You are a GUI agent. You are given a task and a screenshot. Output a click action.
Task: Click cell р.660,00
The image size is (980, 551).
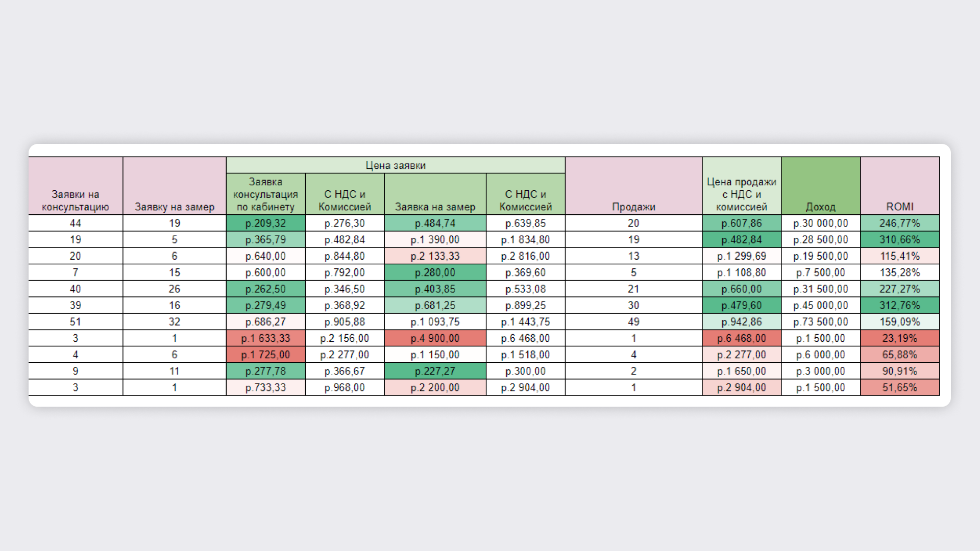(x=742, y=289)
